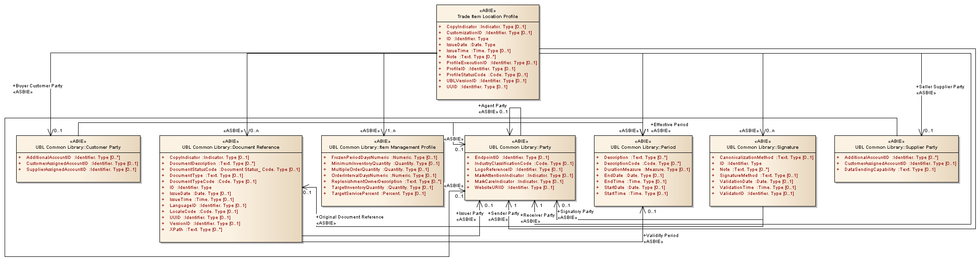Click the +Agent Party association label
The height and width of the screenshot is (261, 980).
[492, 106]
